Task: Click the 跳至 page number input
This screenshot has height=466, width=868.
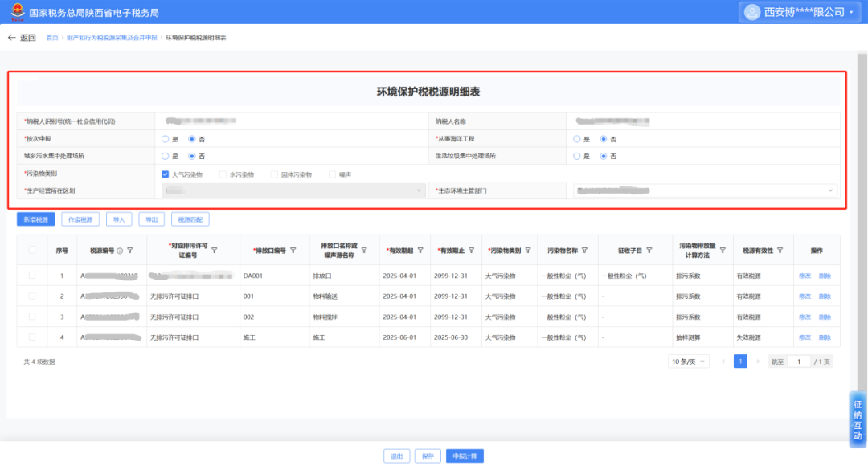Action: click(799, 362)
